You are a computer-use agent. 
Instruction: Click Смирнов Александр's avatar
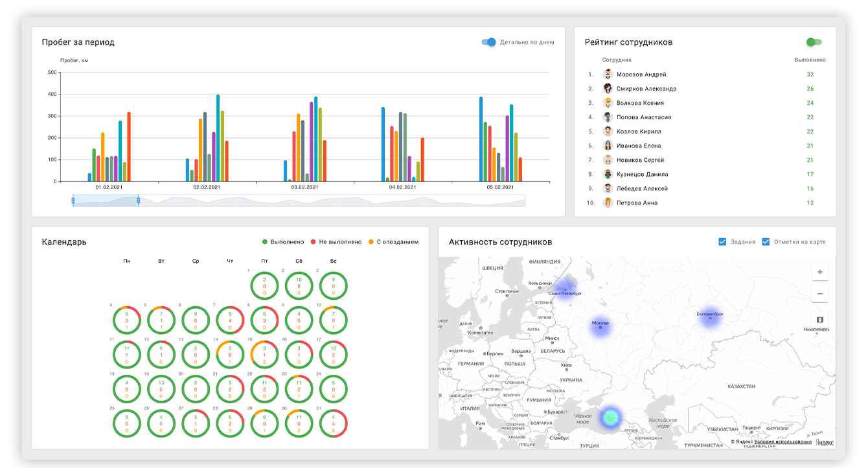(x=608, y=89)
